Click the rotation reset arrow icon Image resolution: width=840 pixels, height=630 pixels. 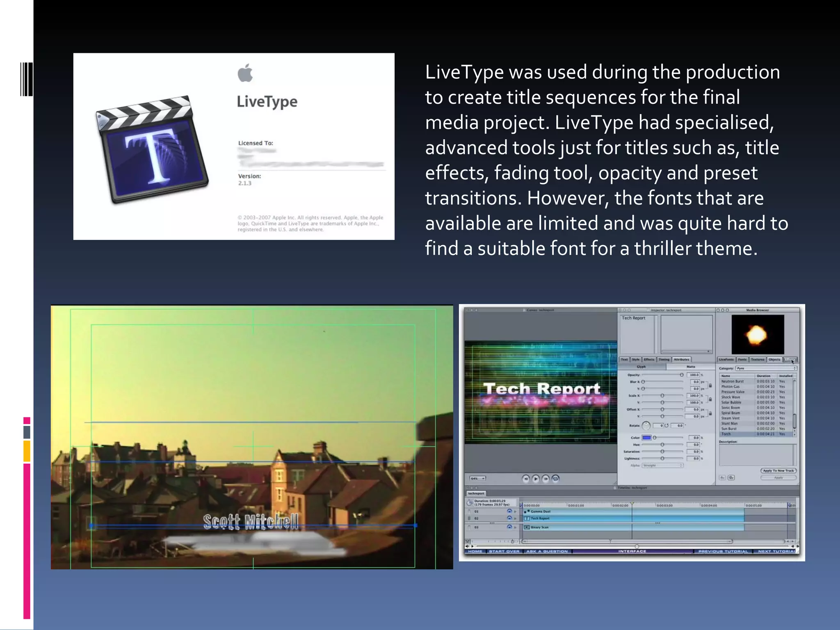point(667,426)
